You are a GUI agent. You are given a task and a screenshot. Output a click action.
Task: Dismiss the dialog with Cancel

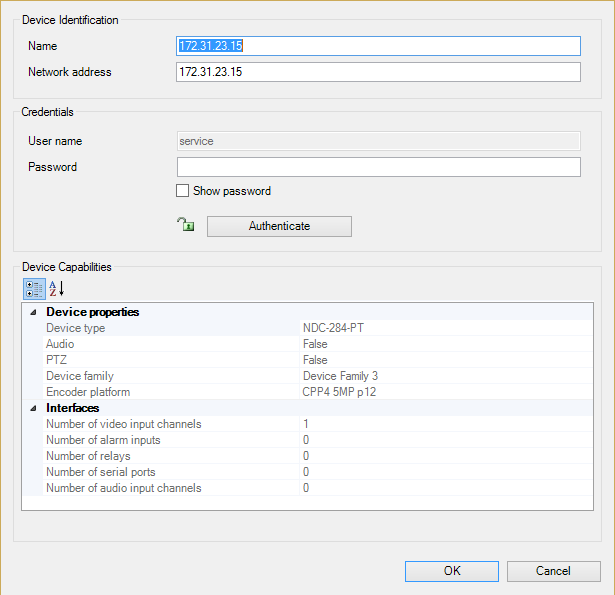tap(553, 571)
